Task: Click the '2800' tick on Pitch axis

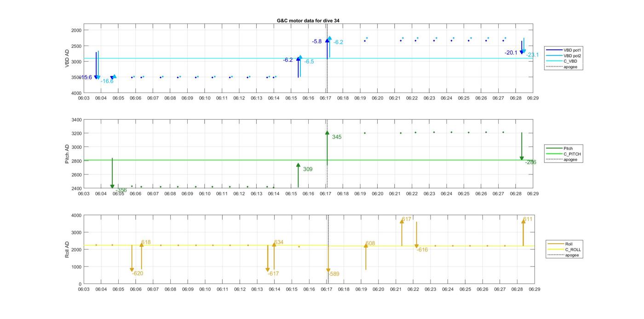Action: pyautogui.click(x=76, y=161)
